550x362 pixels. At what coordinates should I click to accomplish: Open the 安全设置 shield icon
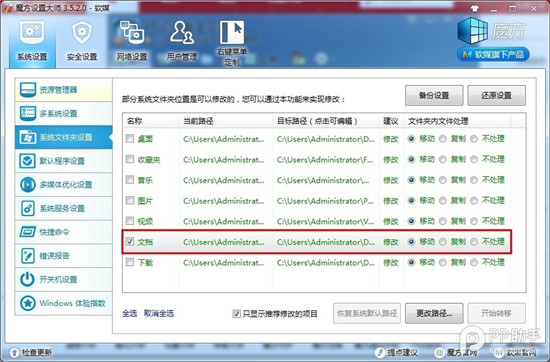click(x=82, y=41)
